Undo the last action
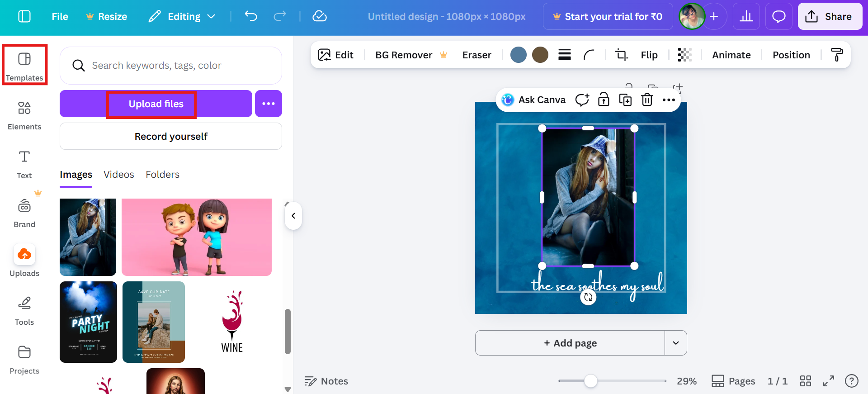 251,17
